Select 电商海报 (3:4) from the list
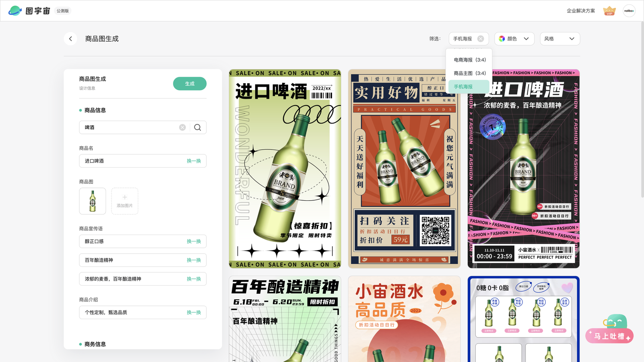 coord(469,60)
